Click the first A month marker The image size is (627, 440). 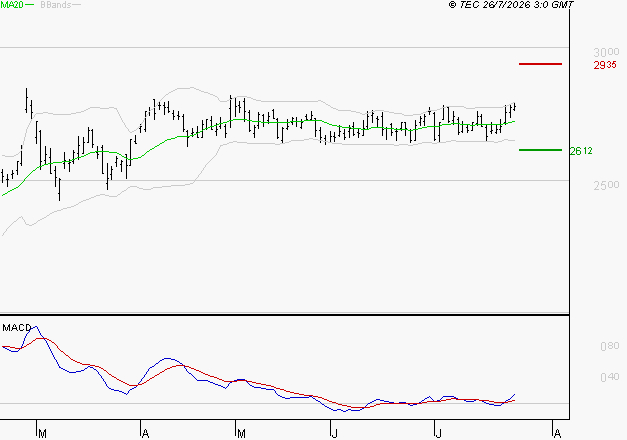146,434
